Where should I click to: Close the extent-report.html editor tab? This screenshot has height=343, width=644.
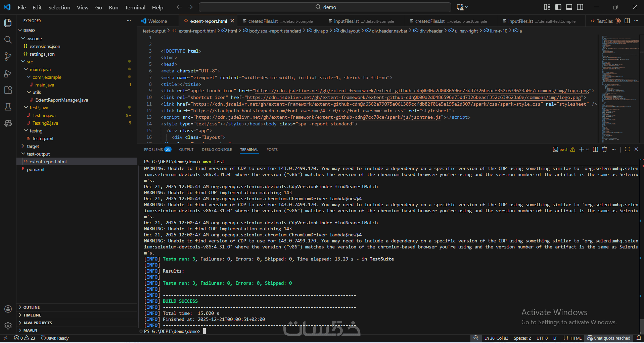coord(232,21)
